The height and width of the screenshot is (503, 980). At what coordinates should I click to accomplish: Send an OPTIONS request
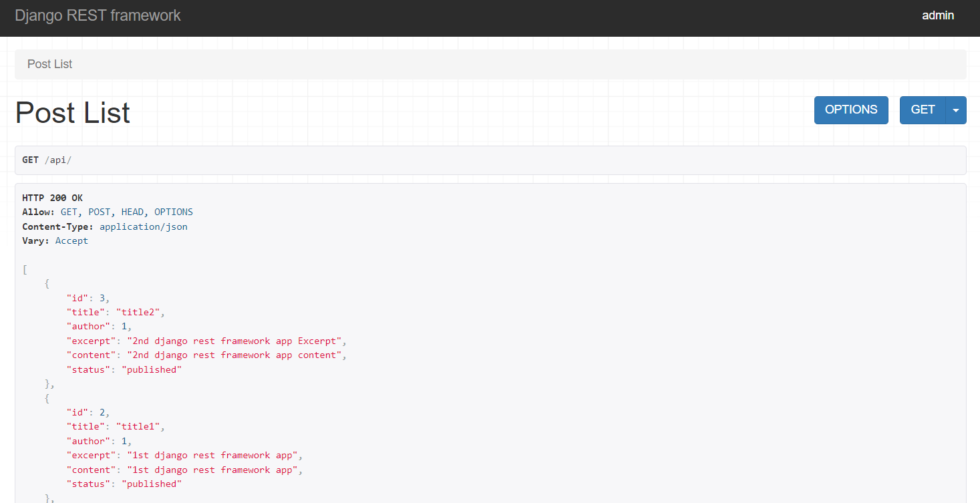(851, 110)
